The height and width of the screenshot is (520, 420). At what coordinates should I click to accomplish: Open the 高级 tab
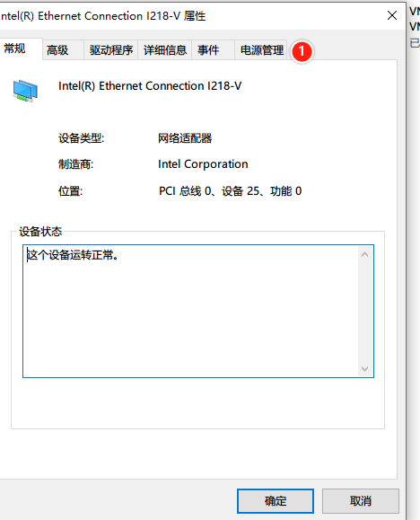57,50
